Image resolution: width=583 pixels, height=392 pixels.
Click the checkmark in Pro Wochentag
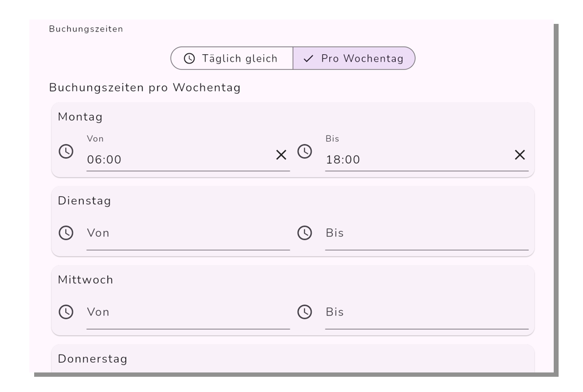[x=308, y=59]
